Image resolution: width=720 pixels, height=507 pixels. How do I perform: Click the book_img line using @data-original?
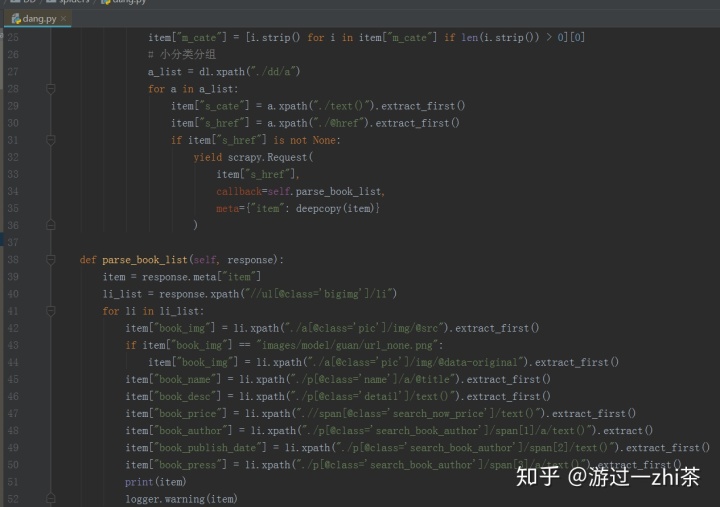(x=383, y=362)
